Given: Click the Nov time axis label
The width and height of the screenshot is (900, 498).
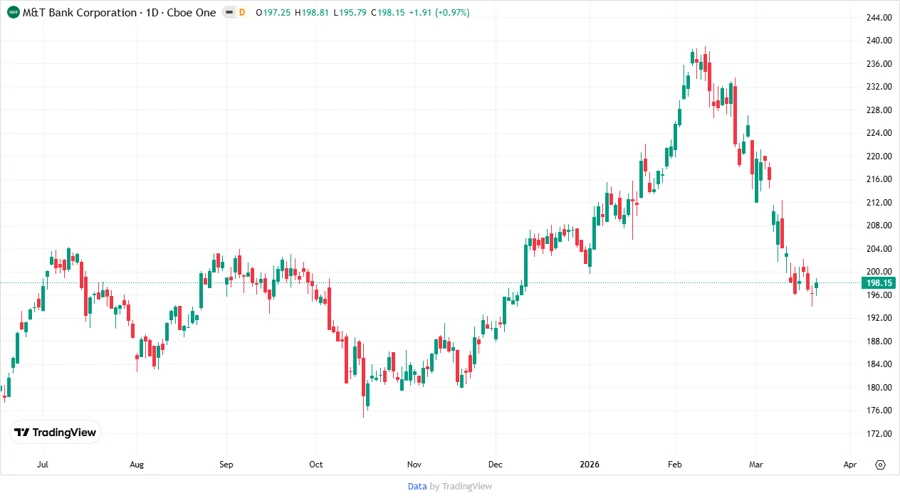Looking at the screenshot, I should coord(414,464).
